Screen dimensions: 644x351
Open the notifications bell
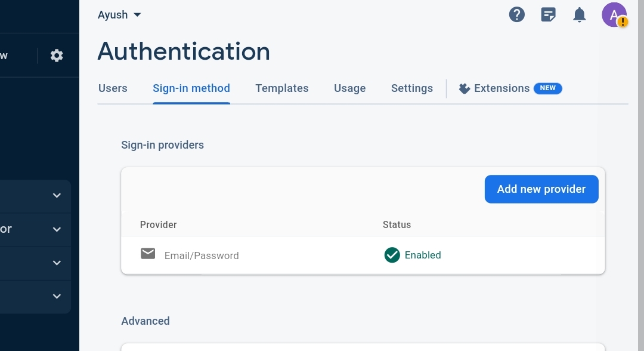coord(579,15)
